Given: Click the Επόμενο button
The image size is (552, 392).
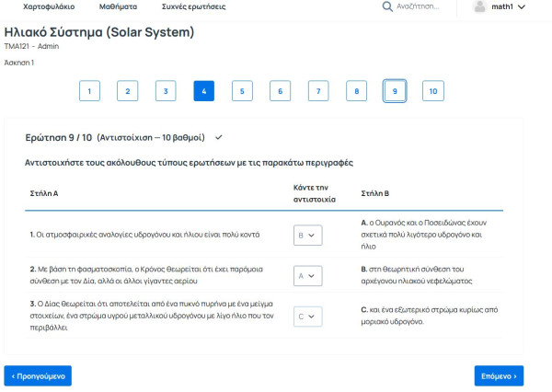Looking at the screenshot, I should tap(499, 375).
